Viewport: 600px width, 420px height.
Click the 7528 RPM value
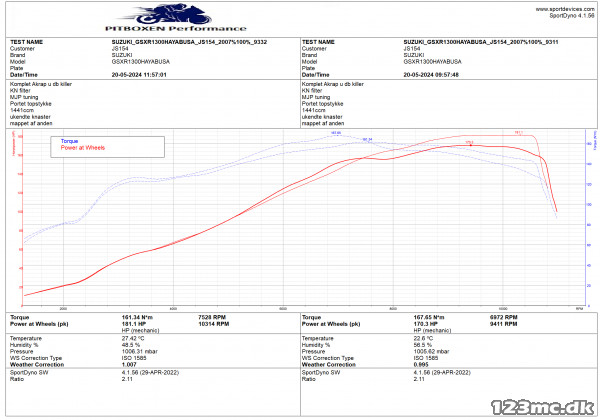tap(212, 317)
